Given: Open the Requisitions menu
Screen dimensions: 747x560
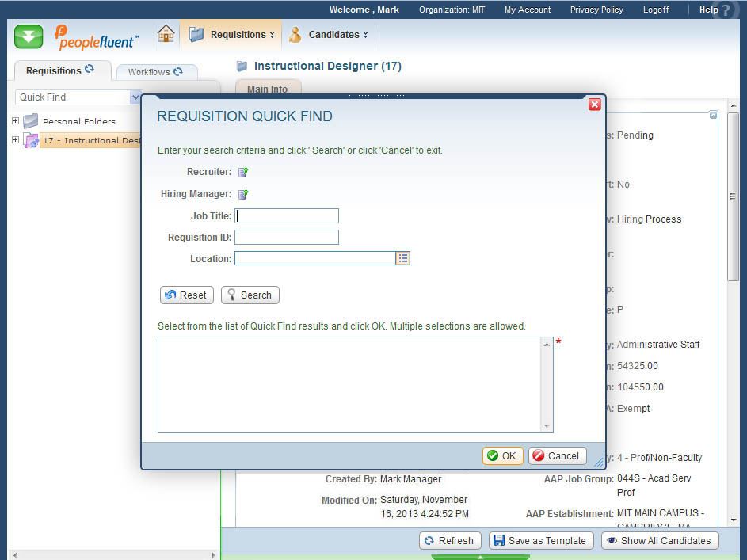Looking at the screenshot, I should click(231, 35).
